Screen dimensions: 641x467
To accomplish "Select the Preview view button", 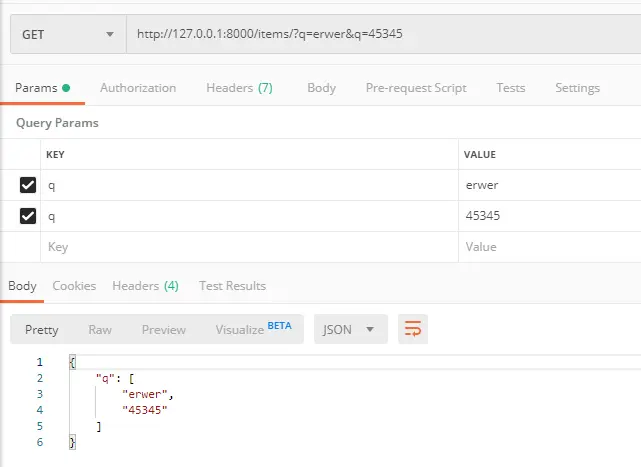I will pyautogui.click(x=164, y=330).
